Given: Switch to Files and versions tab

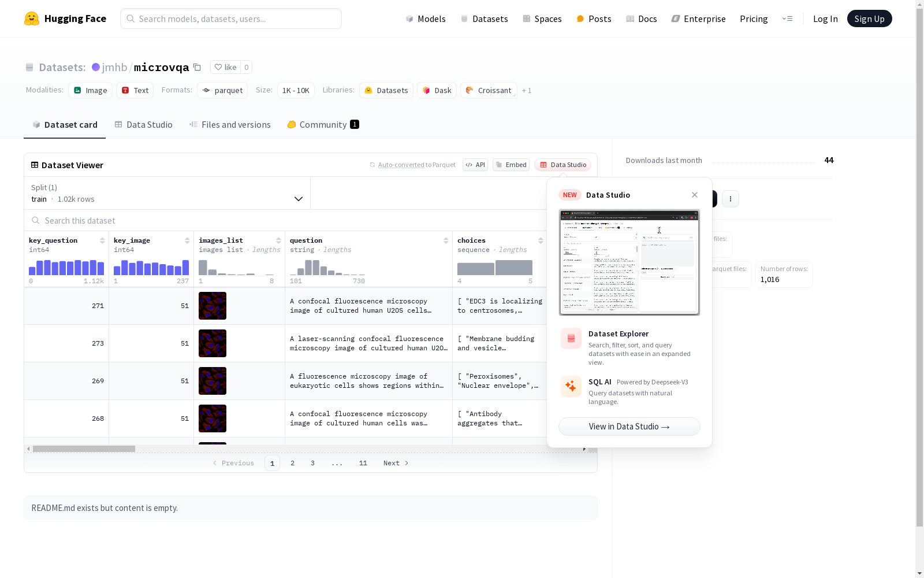Looking at the screenshot, I should [230, 124].
